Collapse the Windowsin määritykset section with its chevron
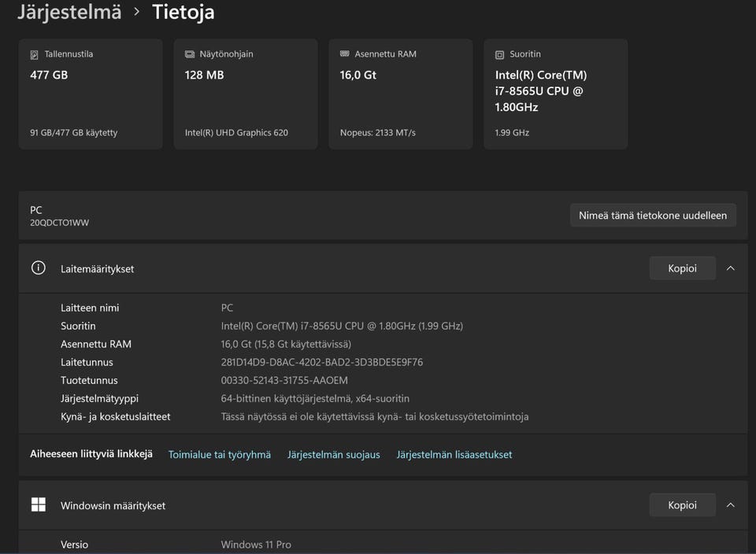The height and width of the screenshot is (554, 756). (730, 505)
